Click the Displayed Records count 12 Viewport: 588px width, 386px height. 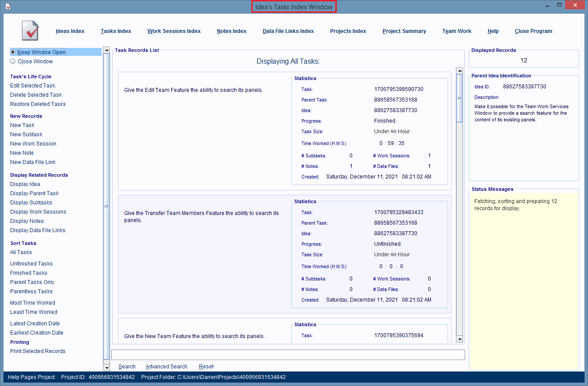[524, 60]
